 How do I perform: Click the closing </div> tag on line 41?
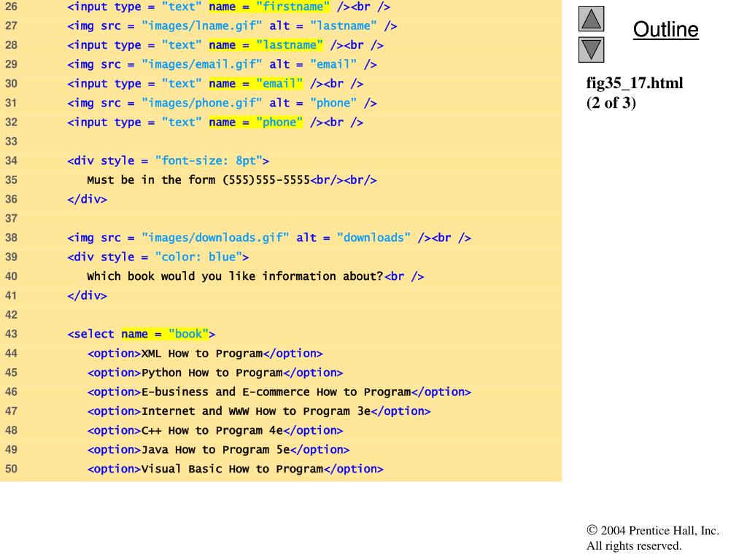pos(88,296)
